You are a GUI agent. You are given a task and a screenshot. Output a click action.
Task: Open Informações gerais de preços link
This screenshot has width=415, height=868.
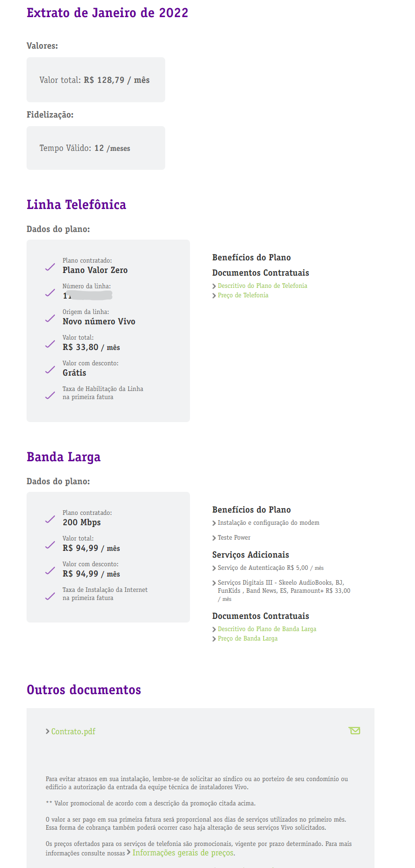click(x=183, y=853)
